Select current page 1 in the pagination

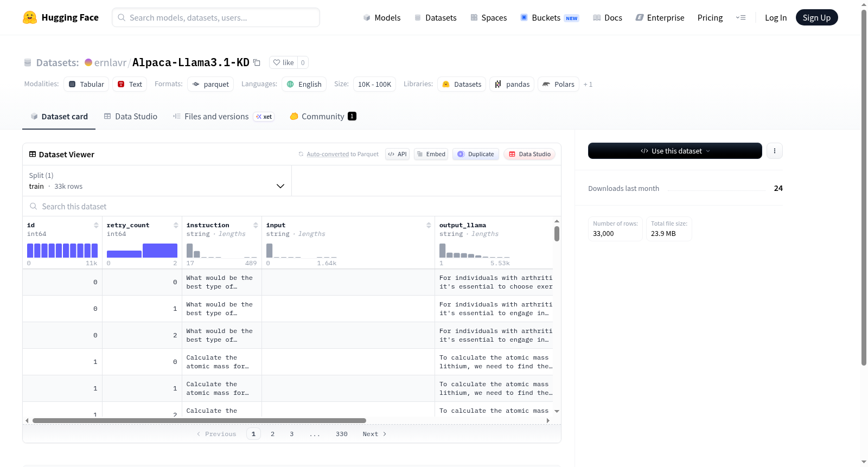[253, 434]
